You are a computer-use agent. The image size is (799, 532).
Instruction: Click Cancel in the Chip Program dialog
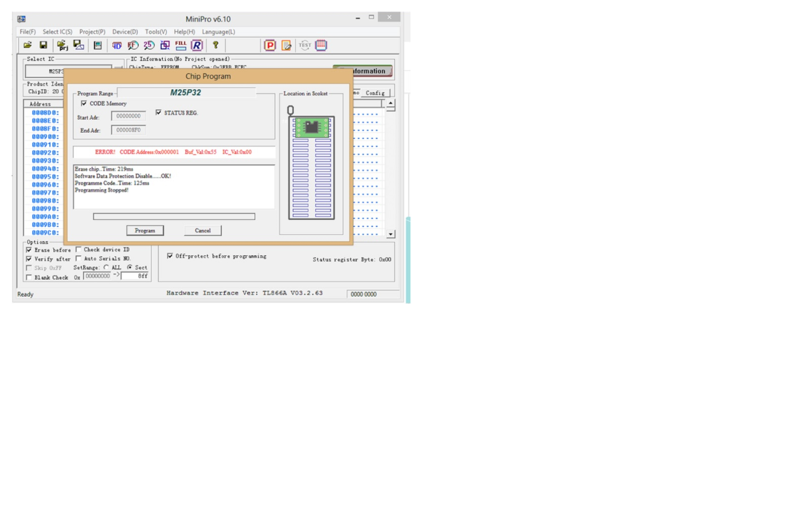coord(203,230)
